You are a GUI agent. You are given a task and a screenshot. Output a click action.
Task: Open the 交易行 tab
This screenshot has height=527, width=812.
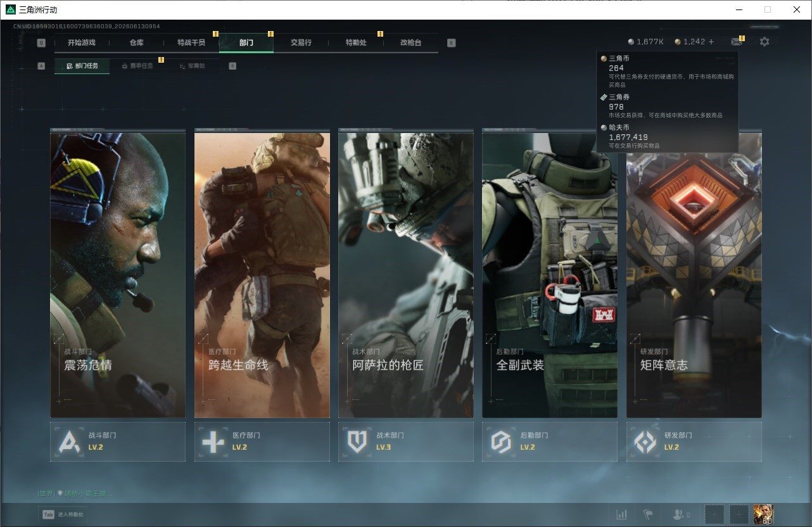tap(301, 42)
